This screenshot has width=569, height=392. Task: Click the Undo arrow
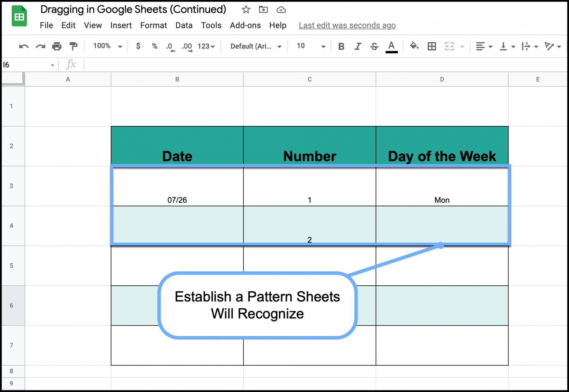pos(23,46)
